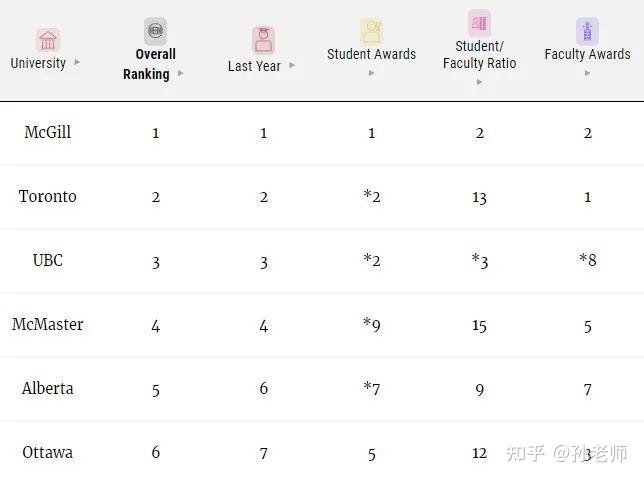Sort by University column arrow
Viewport: 644px width, 481px height.
coord(77,63)
